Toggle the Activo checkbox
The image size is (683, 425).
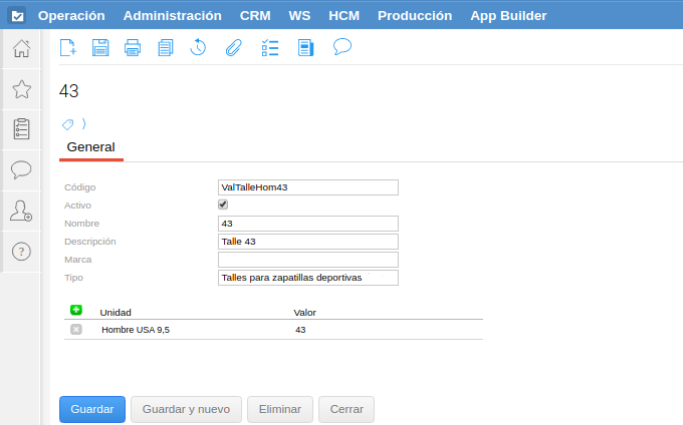(223, 205)
